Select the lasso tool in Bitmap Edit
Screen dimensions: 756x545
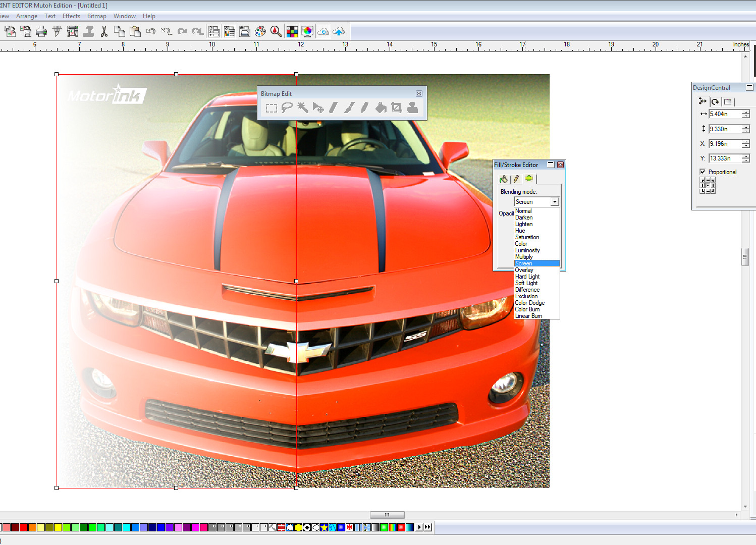coord(287,107)
